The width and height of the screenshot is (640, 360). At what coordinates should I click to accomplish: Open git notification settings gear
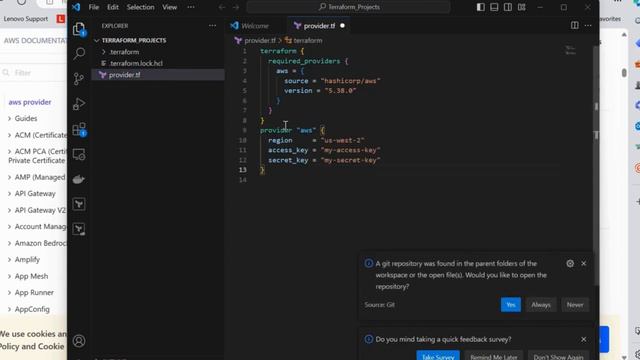tap(570, 264)
